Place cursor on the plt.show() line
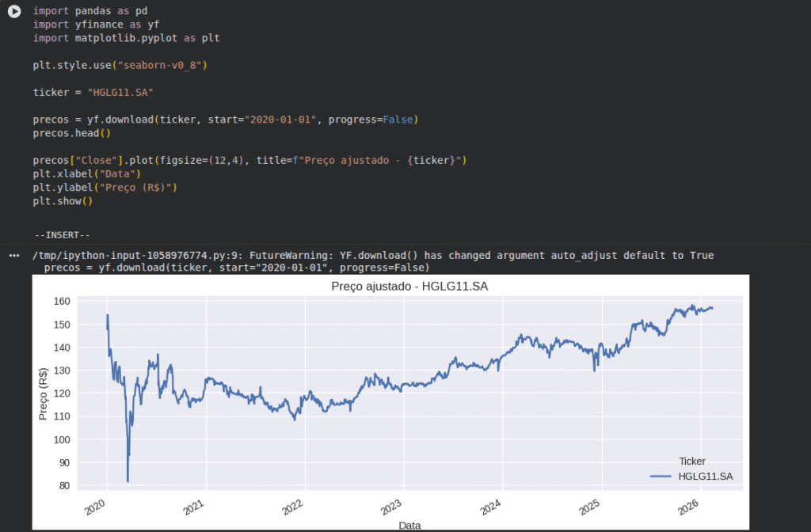Screen dimensions: 811x532 [63, 201]
